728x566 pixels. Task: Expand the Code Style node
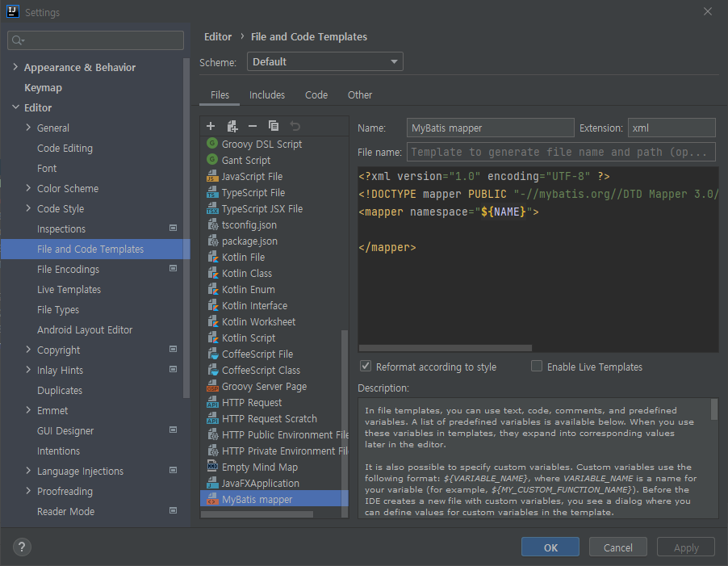click(x=28, y=208)
